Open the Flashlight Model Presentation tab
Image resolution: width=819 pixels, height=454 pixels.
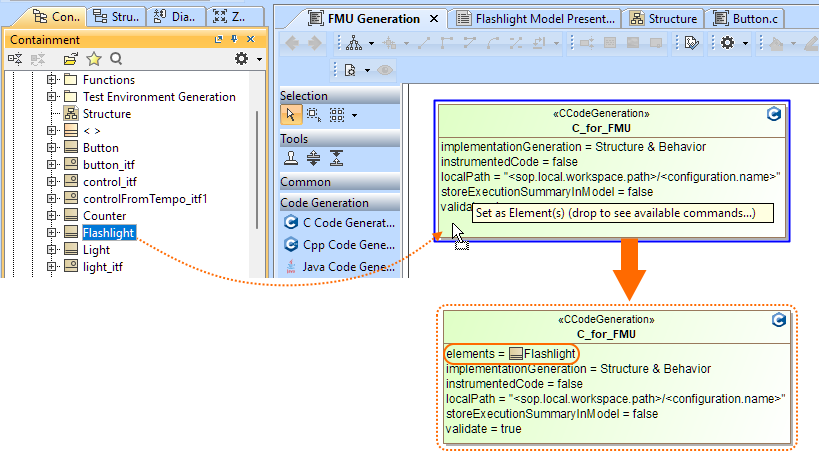535,19
